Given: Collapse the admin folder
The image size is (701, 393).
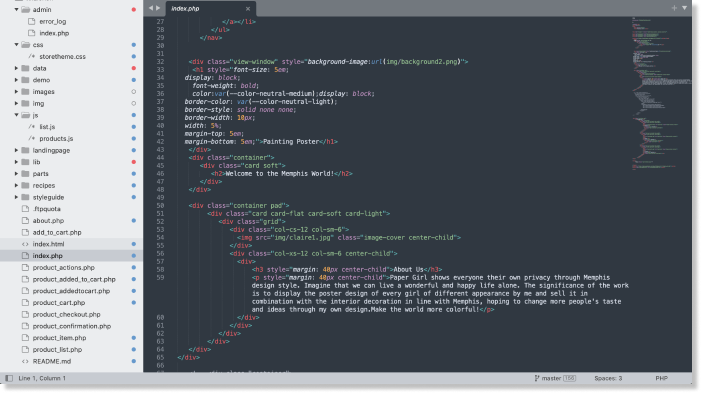Looking at the screenshot, I should (x=17, y=9).
